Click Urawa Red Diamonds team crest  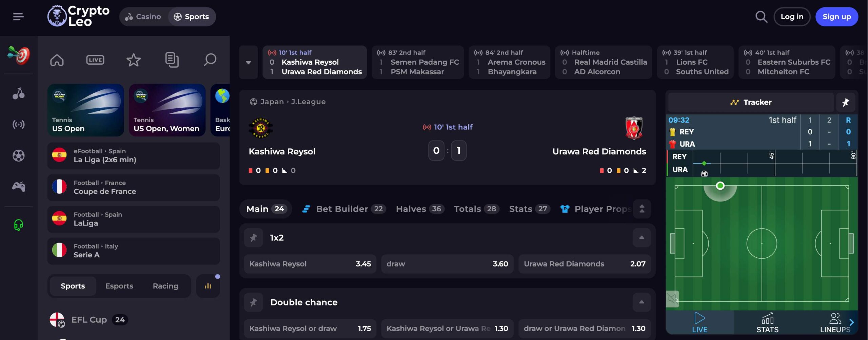tap(634, 128)
